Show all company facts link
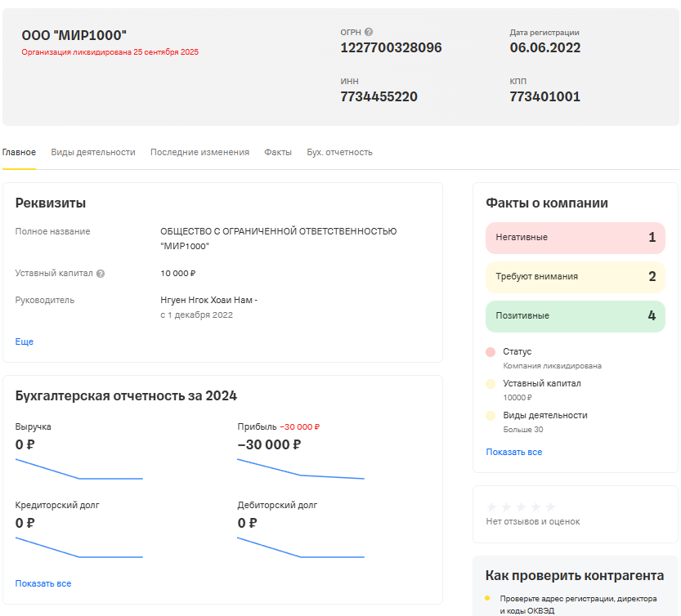681x616 pixels. [513, 452]
